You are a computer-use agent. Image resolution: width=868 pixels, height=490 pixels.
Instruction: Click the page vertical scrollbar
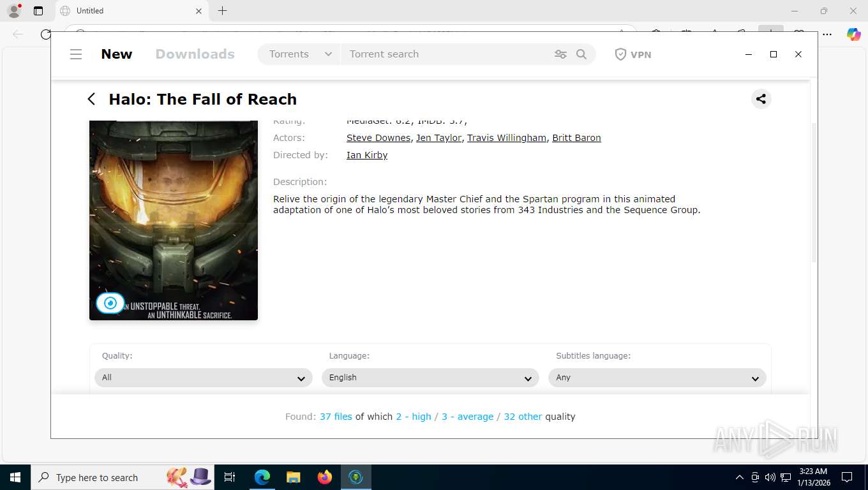pos(814,191)
